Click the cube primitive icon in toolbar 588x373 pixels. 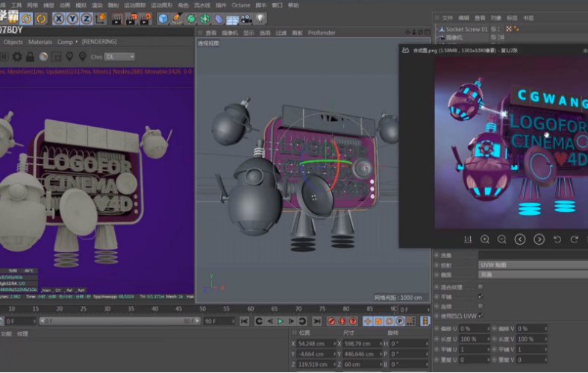click(x=163, y=18)
